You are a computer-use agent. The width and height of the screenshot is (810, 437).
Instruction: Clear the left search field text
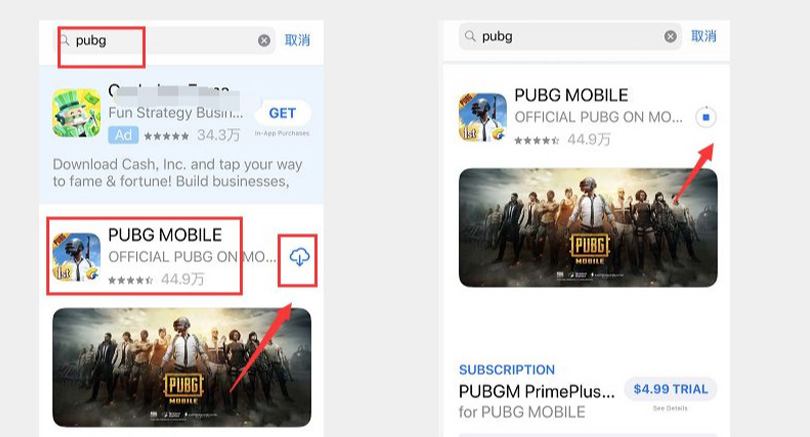tap(264, 40)
